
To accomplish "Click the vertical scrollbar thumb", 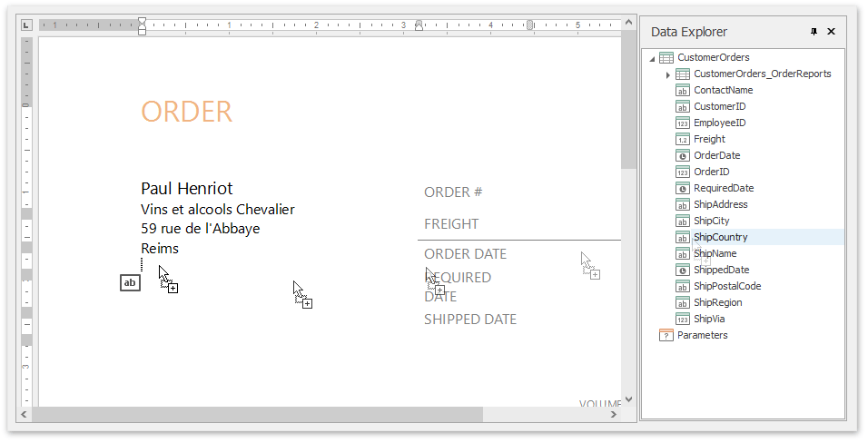I will (628, 100).
